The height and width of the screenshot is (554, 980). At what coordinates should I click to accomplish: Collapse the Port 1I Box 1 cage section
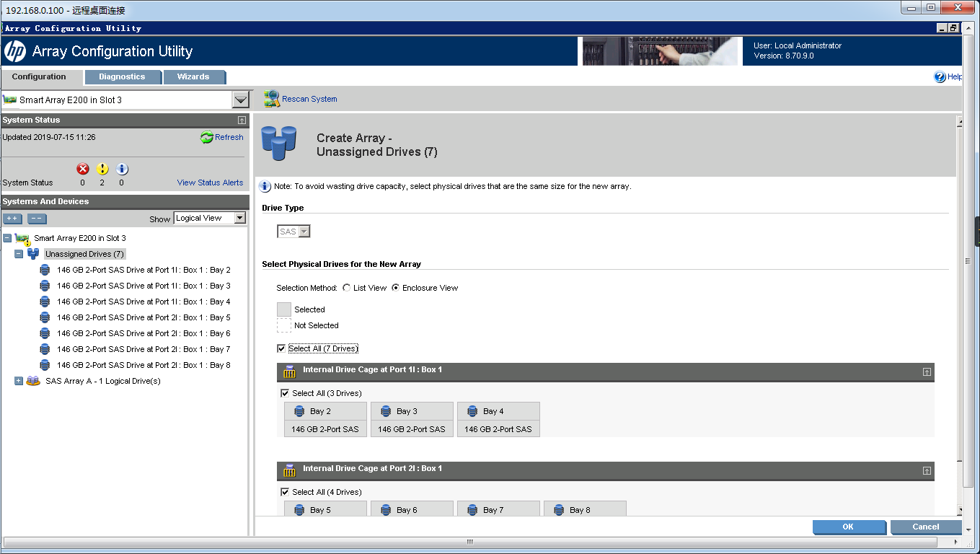point(927,372)
